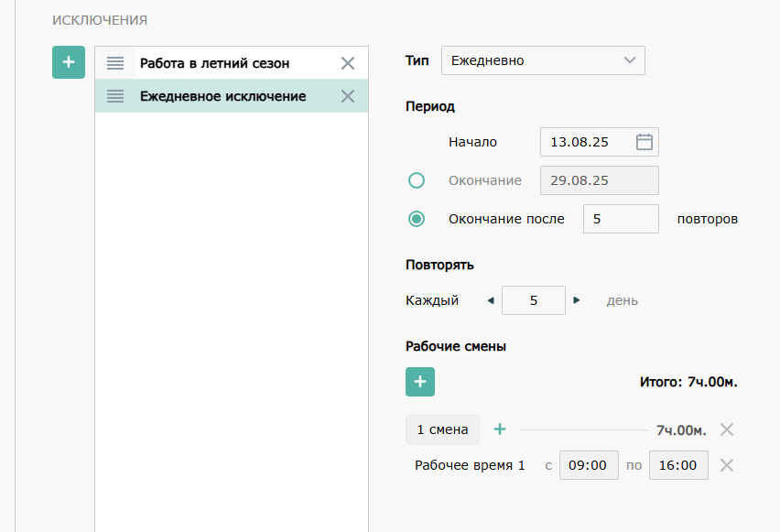
Task: Select the Окончание после radio button
Action: (x=417, y=219)
